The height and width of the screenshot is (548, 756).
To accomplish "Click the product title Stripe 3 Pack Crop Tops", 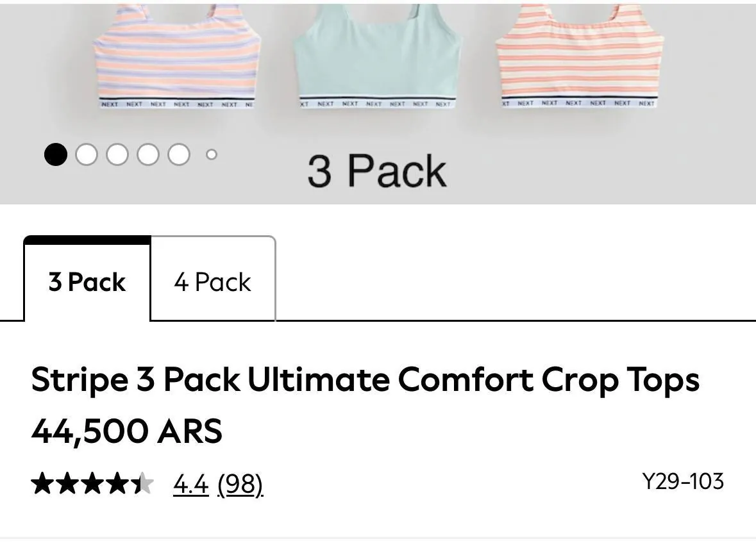I will (365, 380).
